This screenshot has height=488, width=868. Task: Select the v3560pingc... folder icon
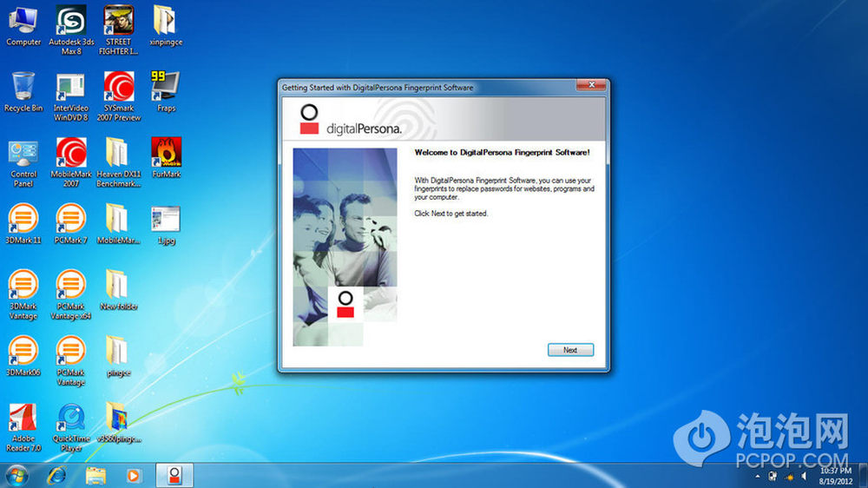click(118, 423)
